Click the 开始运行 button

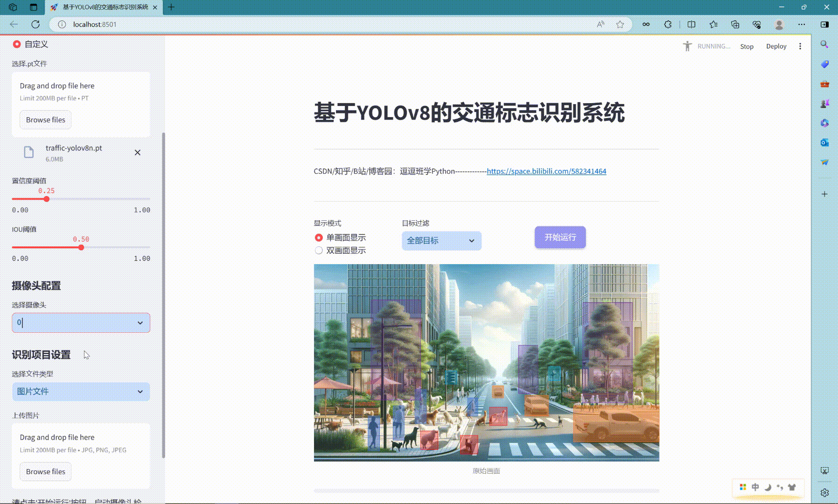point(560,238)
